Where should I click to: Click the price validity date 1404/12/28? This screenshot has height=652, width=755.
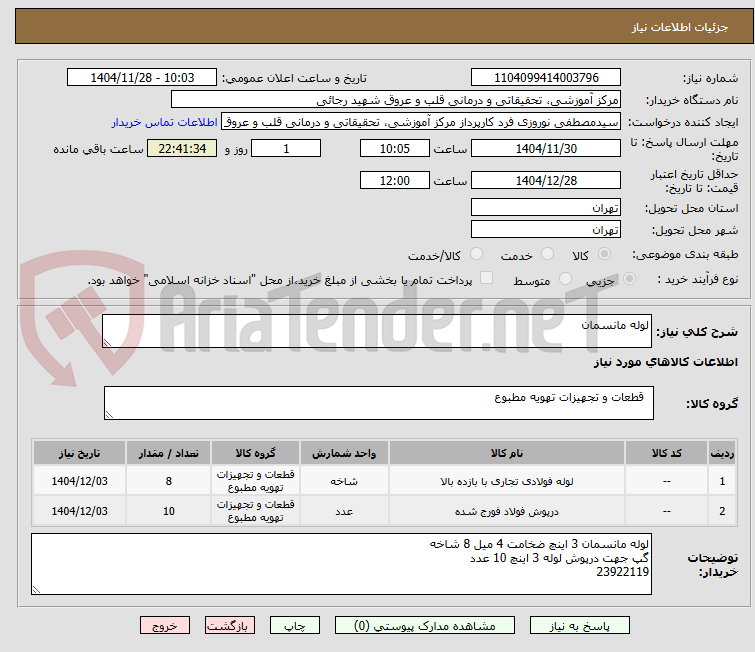pyautogui.click(x=546, y=180)
